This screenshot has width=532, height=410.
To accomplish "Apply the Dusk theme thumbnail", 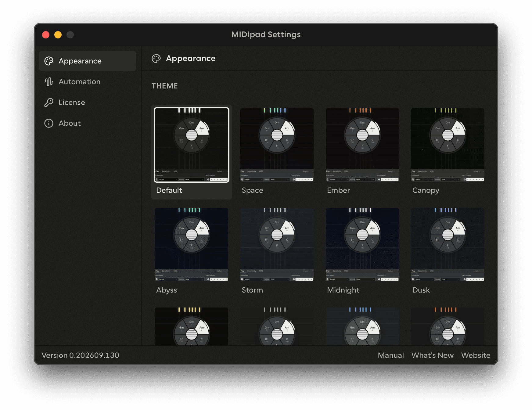I will (x=448, y=245).
